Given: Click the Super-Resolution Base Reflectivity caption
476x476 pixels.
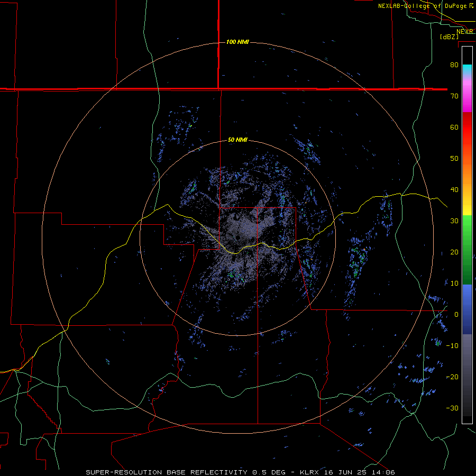Looking at the screenshot, I should [240, 472].
